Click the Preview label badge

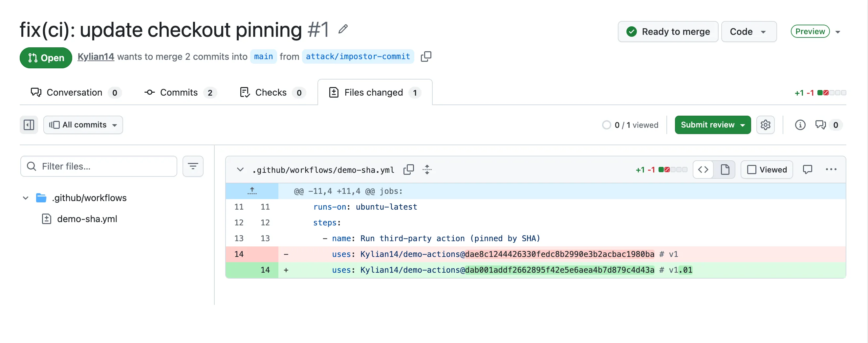(x=810, y=31)
